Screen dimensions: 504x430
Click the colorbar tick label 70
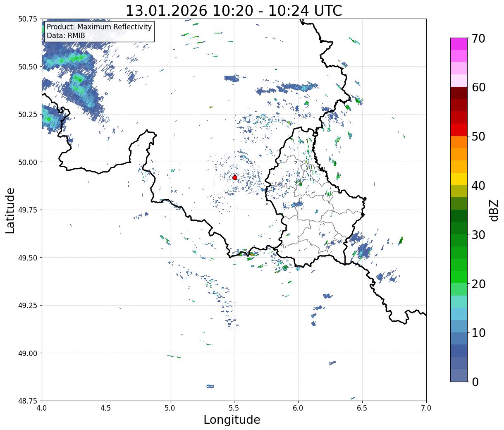tap(478, 38)
